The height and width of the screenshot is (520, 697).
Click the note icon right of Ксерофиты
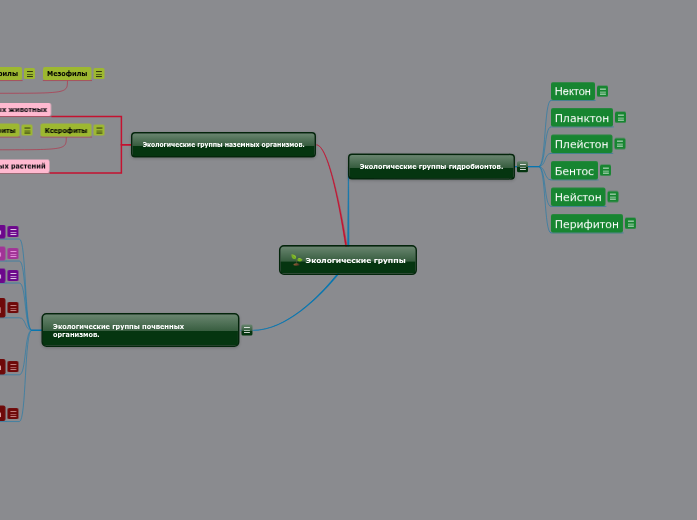(x=99, y=130)
